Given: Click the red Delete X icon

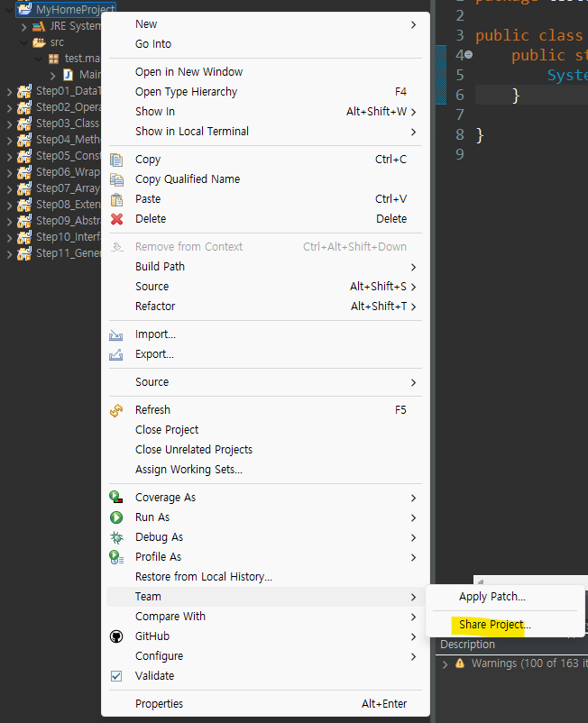Looking at the screenshot, I should (x=116, y=219).
